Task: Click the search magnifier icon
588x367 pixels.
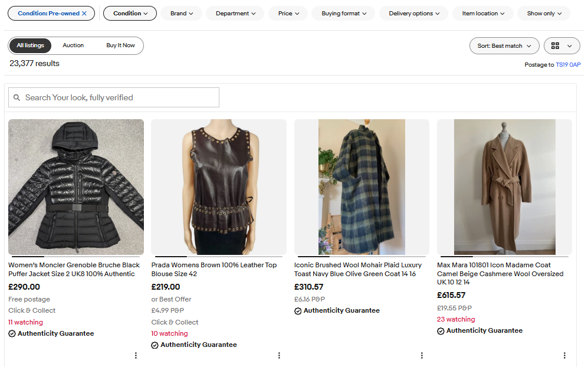Action: (17, 98)
